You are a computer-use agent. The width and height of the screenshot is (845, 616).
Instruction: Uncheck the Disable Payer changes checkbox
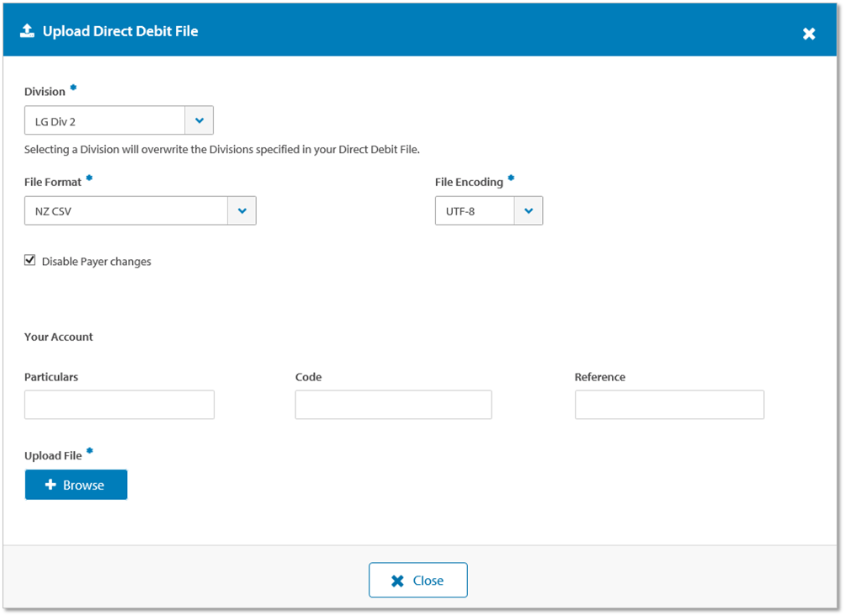(x=30, y=261)
